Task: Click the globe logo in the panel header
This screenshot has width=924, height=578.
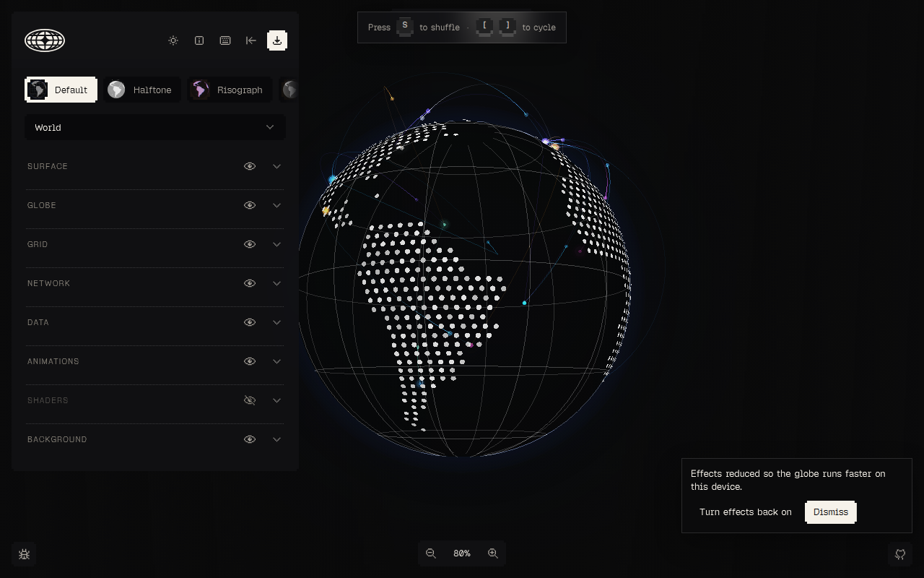Action: [45, 40]
